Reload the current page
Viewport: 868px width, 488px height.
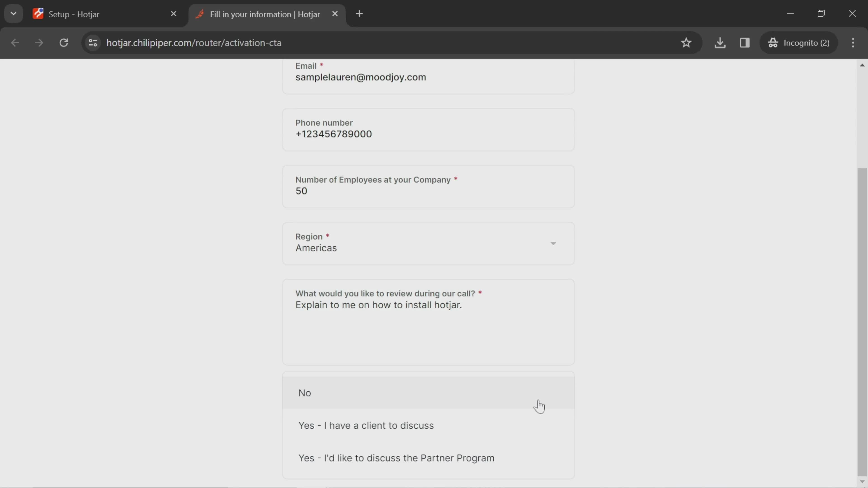pos(64,43)
